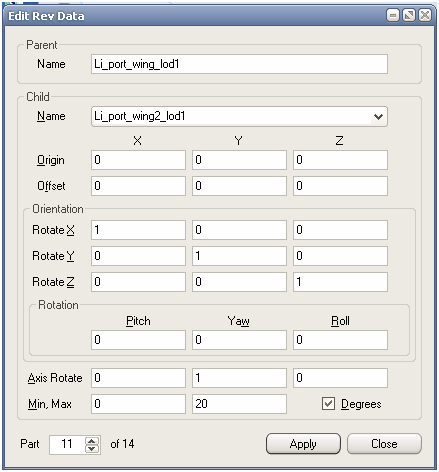The height and width of the screenshot is (472, 439).
Task: Toggle the Degrees checkbox
Action: pyautogui.click(x=328, y=403)
